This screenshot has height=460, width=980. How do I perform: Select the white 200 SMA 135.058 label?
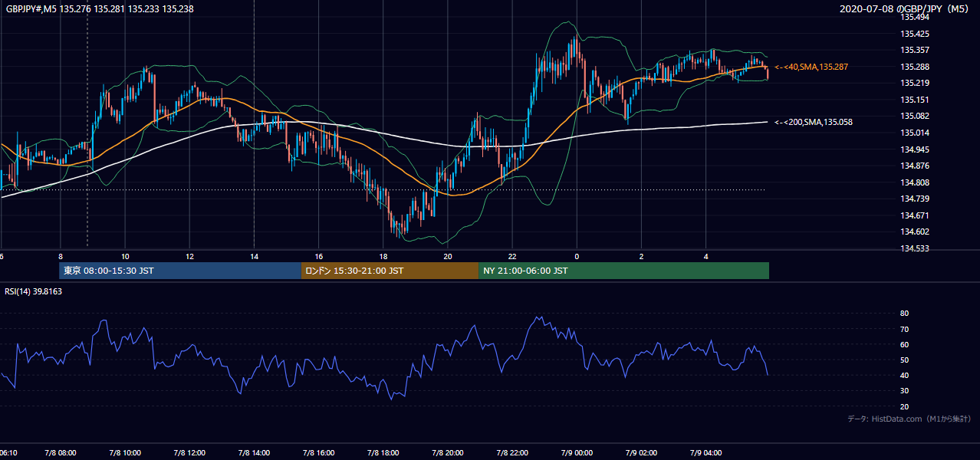point(814,122)
